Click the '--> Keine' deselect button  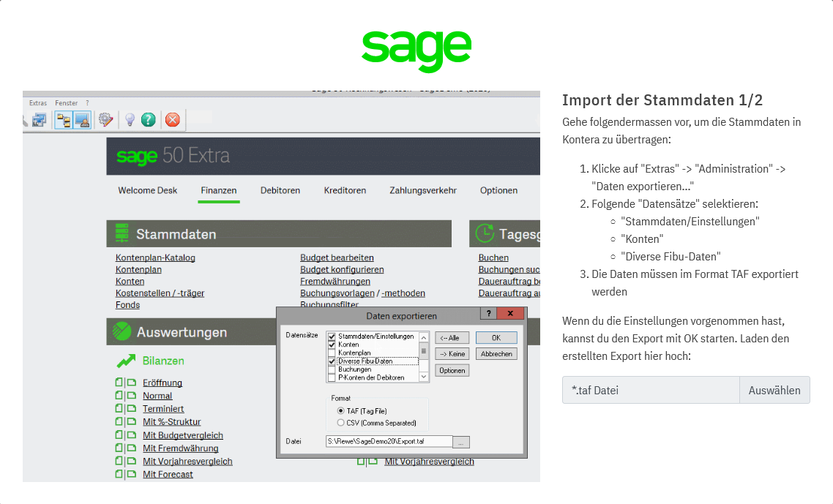tap(452, 354)
